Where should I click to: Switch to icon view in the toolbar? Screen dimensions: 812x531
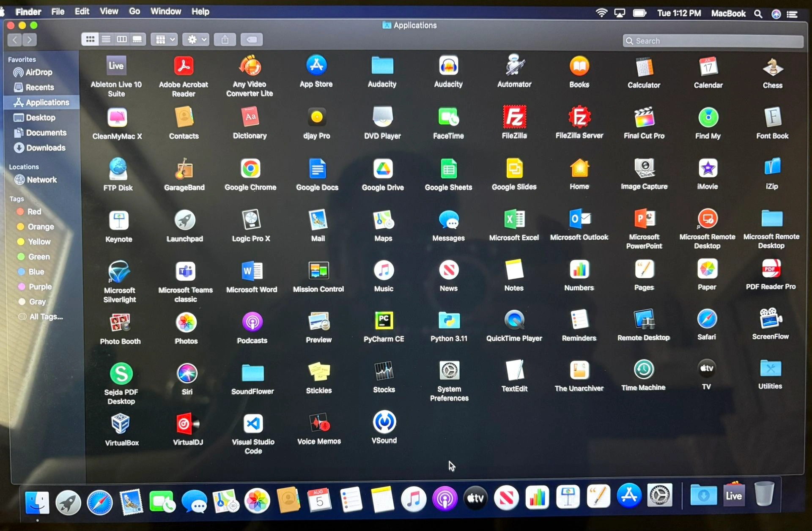pos(90,39)
